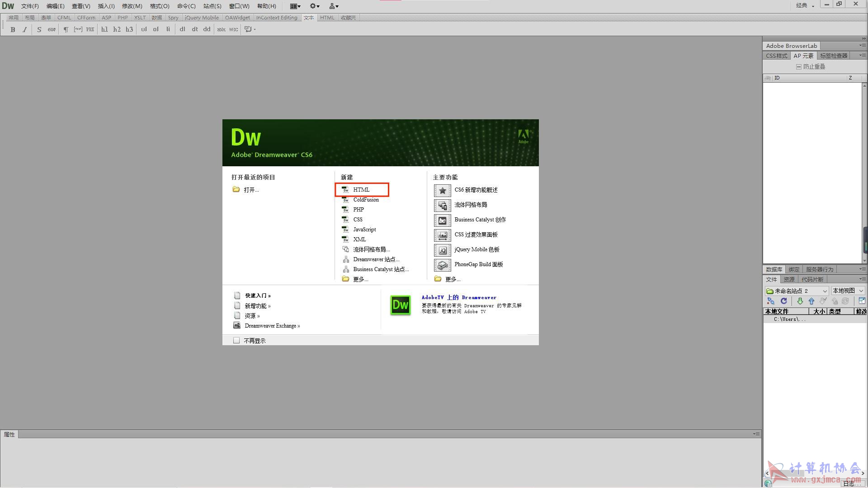Create new PHP document
Image resolution: width=868 pixels, height=488 pixels.
[353, 210]
